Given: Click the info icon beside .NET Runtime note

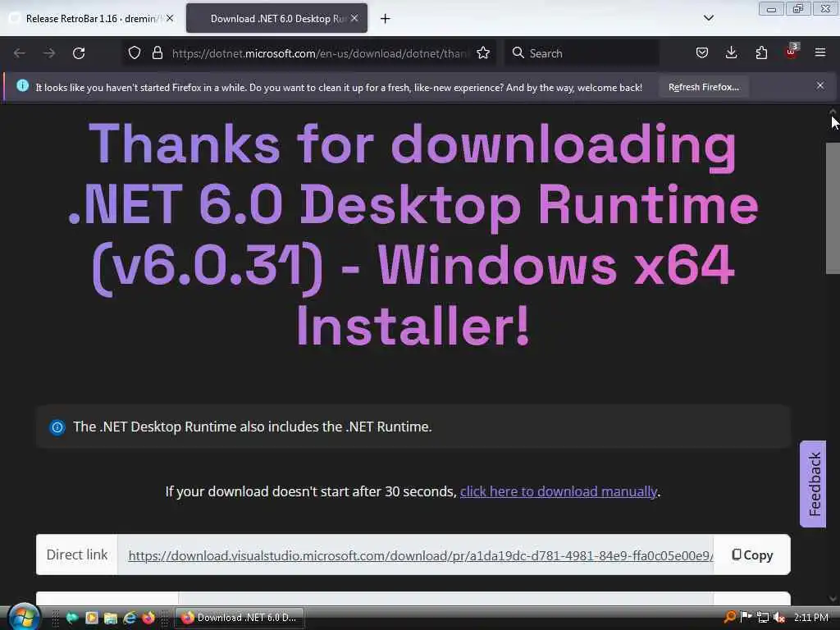Looking at the screenshot, I should 57,427.
